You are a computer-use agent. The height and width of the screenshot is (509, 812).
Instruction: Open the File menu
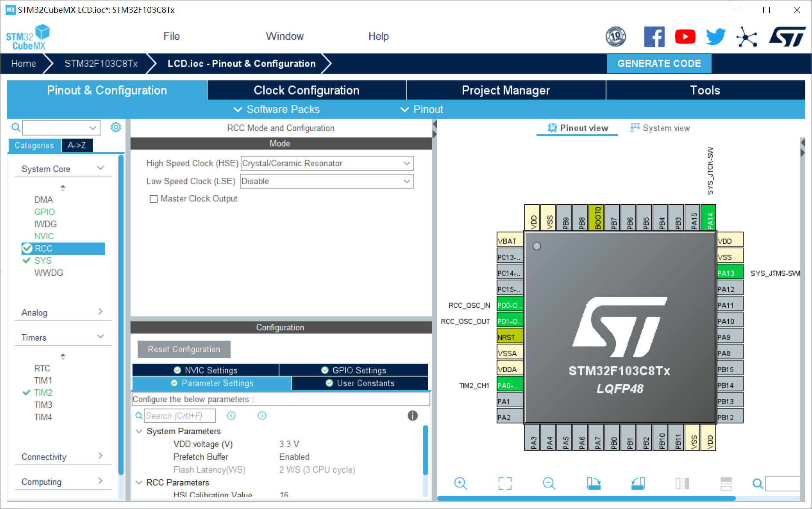click(171, 36)
